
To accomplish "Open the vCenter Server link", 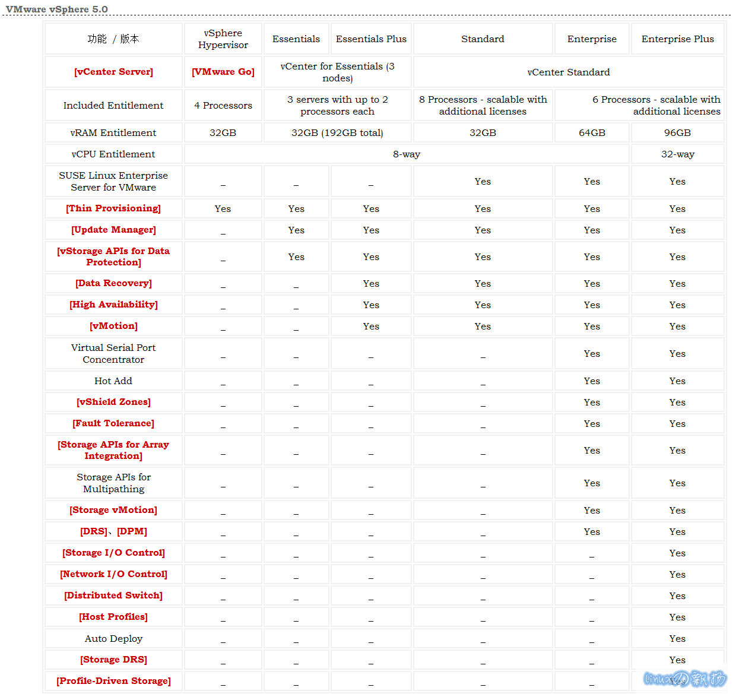I will point(113,72).
